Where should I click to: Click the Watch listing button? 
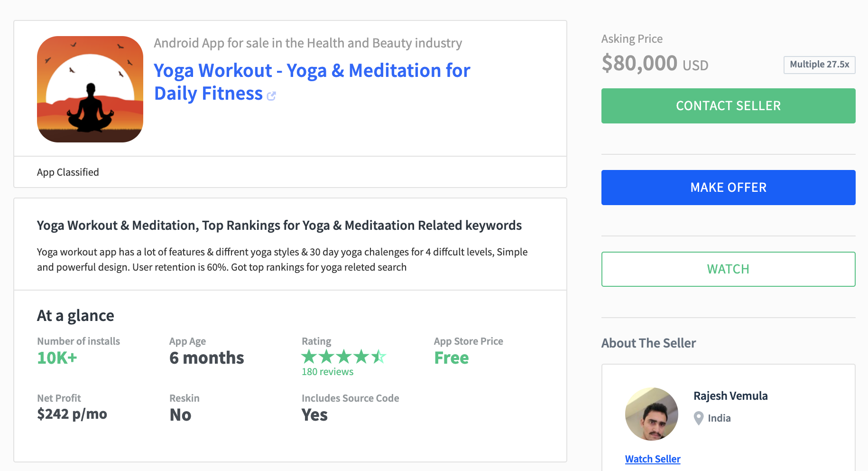pos(728,269)
